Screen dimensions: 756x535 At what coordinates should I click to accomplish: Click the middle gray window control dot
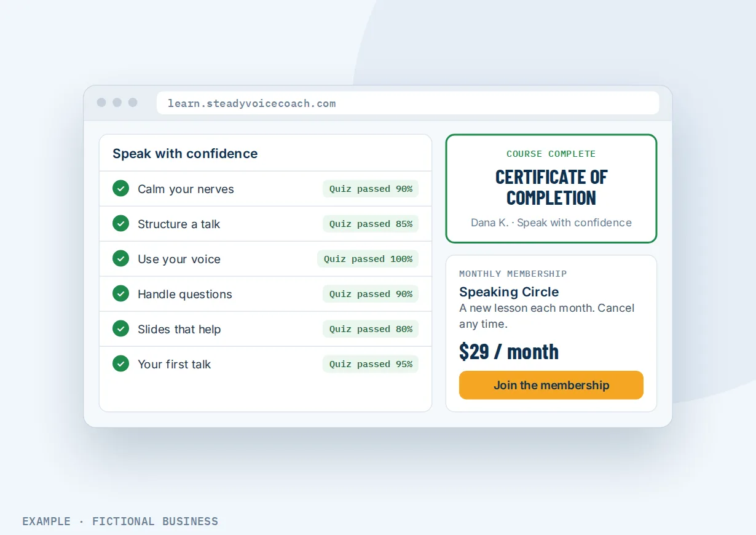coord(117,103)
